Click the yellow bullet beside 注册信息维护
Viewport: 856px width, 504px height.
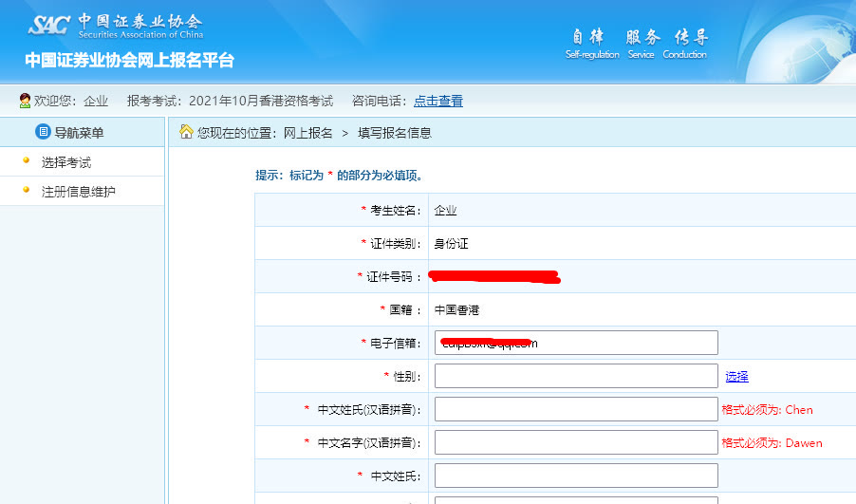pos(26,190)
